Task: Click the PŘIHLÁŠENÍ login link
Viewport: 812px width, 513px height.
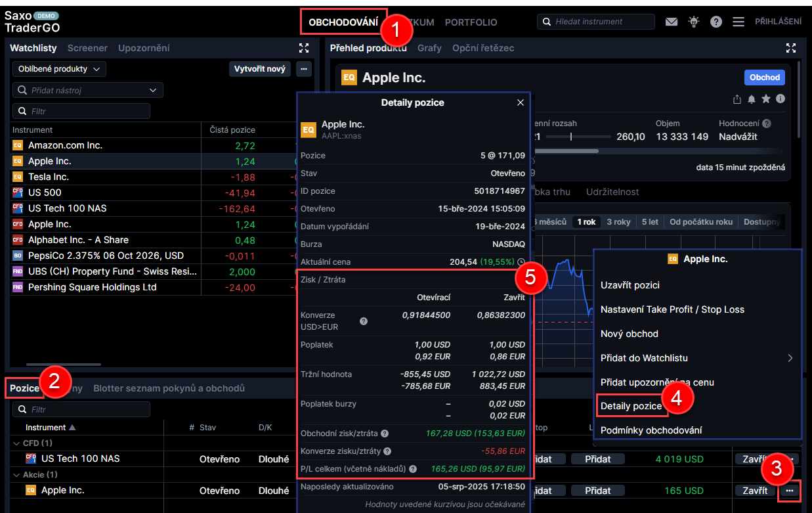Action: (778, 22)
